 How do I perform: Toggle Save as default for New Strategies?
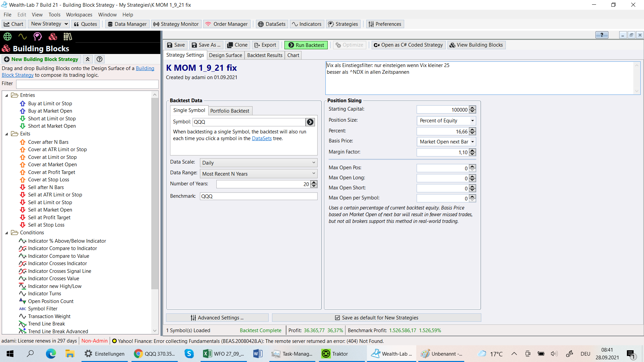coord(337,318)
